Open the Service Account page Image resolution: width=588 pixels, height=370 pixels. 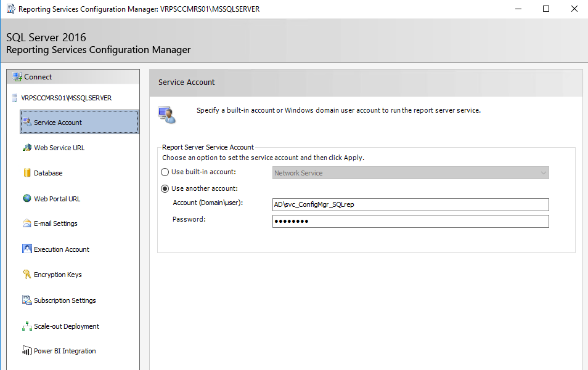[x=80, y=122]
